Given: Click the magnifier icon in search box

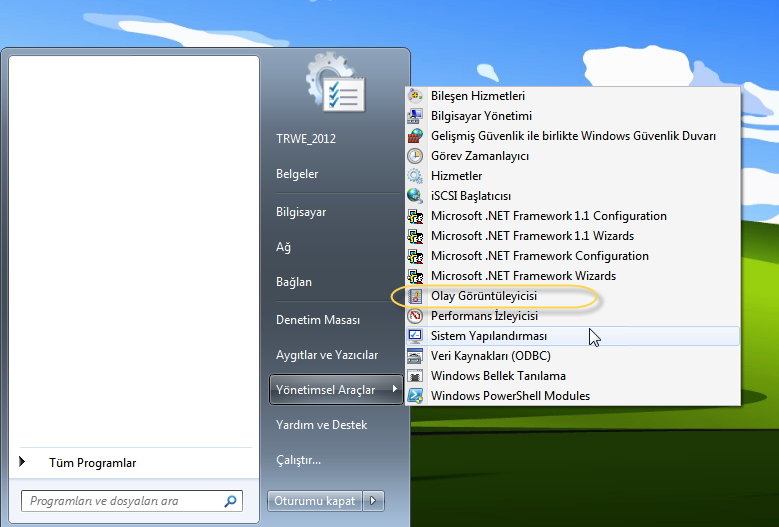Looking at the screenshot, I should [231, 501].
